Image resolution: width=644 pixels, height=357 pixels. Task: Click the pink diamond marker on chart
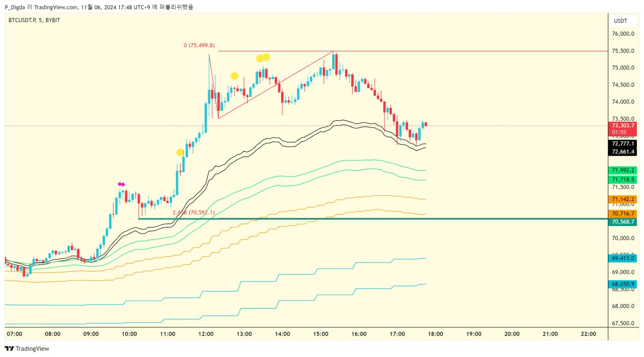point(121,184)
